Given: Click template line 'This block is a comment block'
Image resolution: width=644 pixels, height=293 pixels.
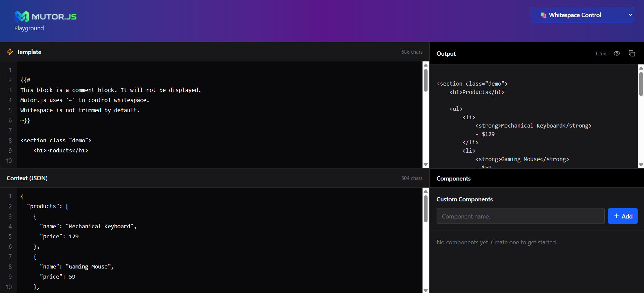Looking at the screenshot, I should 110,90.
